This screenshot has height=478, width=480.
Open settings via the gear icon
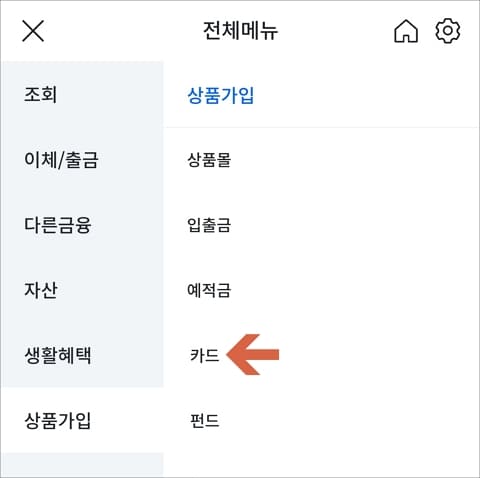448,31
